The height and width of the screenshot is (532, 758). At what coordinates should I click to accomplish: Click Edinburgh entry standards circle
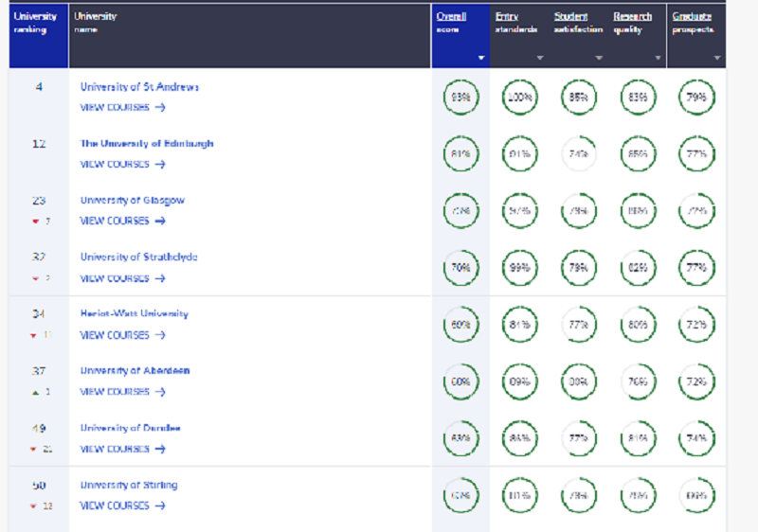[519, 154]
